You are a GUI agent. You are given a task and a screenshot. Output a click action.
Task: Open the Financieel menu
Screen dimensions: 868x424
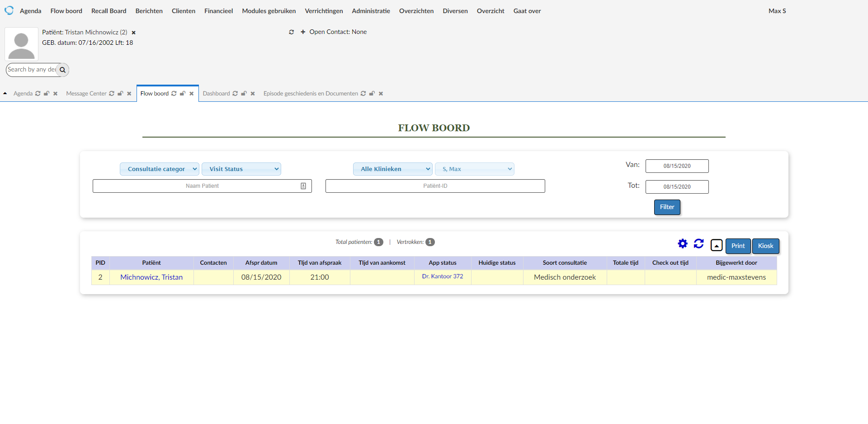coord(218,11)
